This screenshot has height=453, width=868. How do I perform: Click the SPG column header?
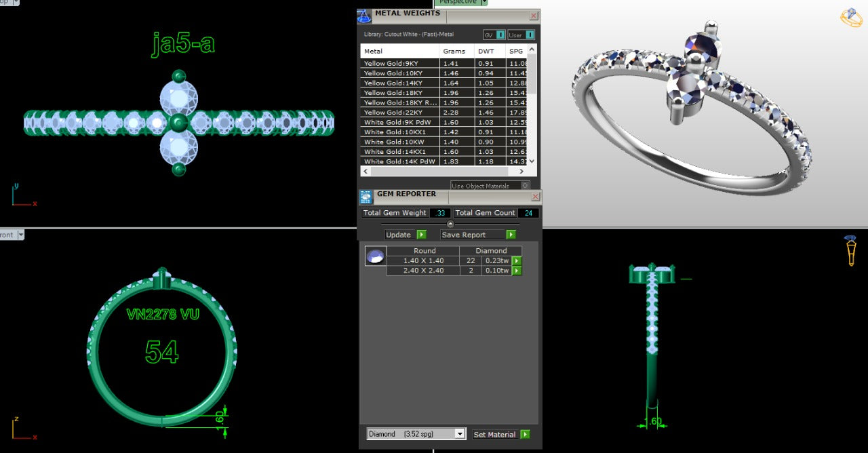[516, 52]
